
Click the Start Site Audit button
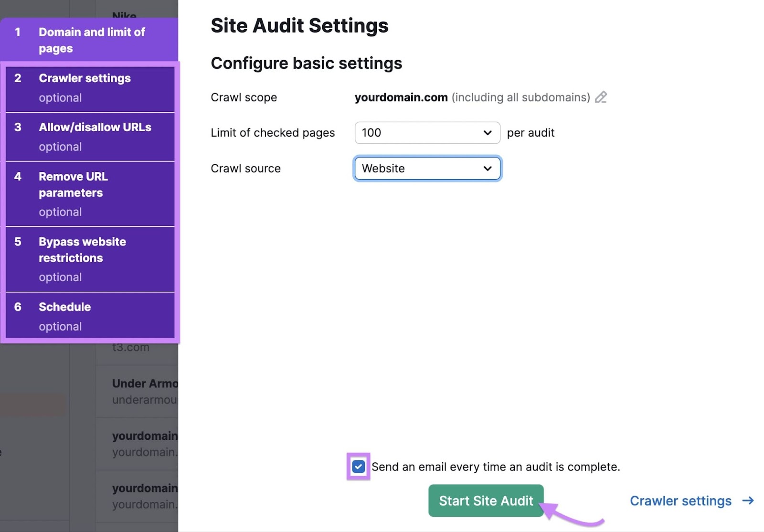(486, 501)
